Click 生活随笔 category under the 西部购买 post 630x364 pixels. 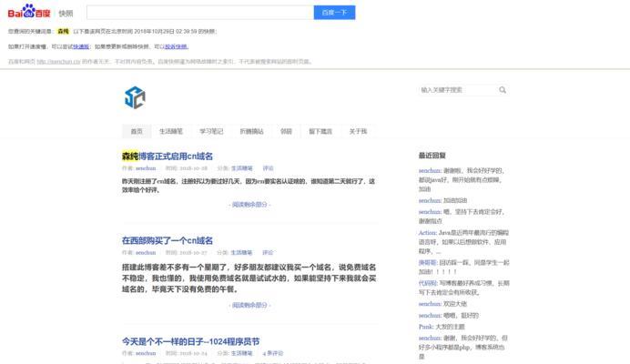point(241,253)
